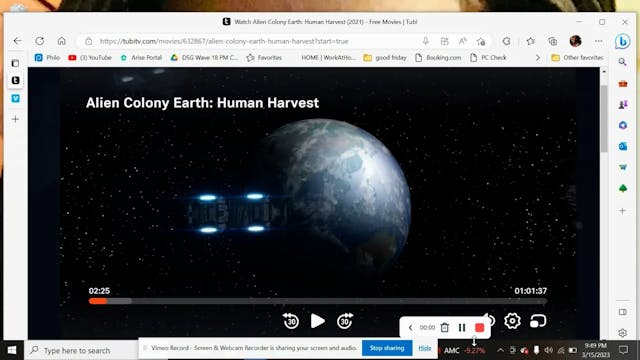Click the Stop sharing button
This screenshot has width=640, height=360.
pos(387,348)
